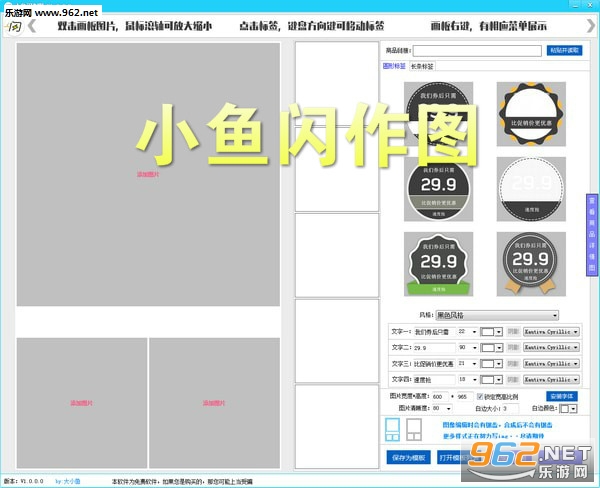Switch to the 圆形标签 tab

click(x=394, y=66)
